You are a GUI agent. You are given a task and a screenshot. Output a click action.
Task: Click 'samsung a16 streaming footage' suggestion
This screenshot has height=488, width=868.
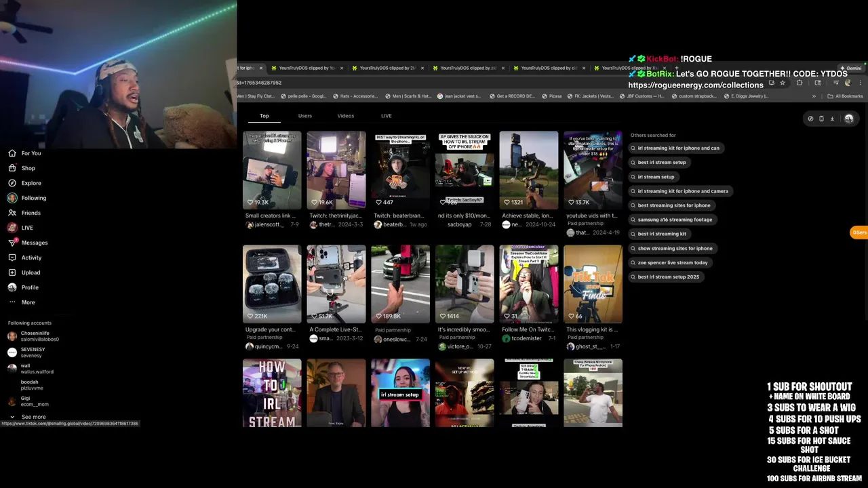[671, 220]
